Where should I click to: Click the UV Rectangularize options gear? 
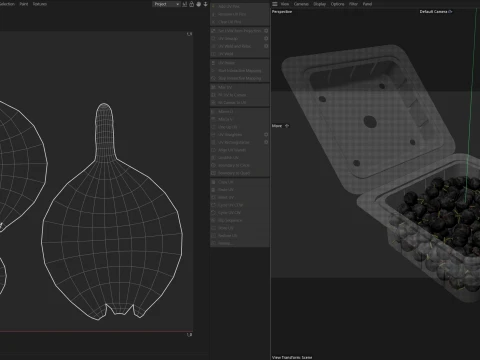pyautogui.click(x=266, y=142)
